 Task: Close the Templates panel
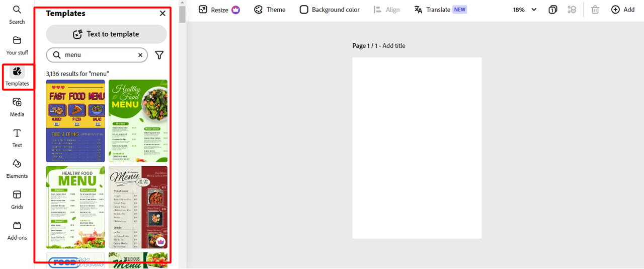[163, 14]
